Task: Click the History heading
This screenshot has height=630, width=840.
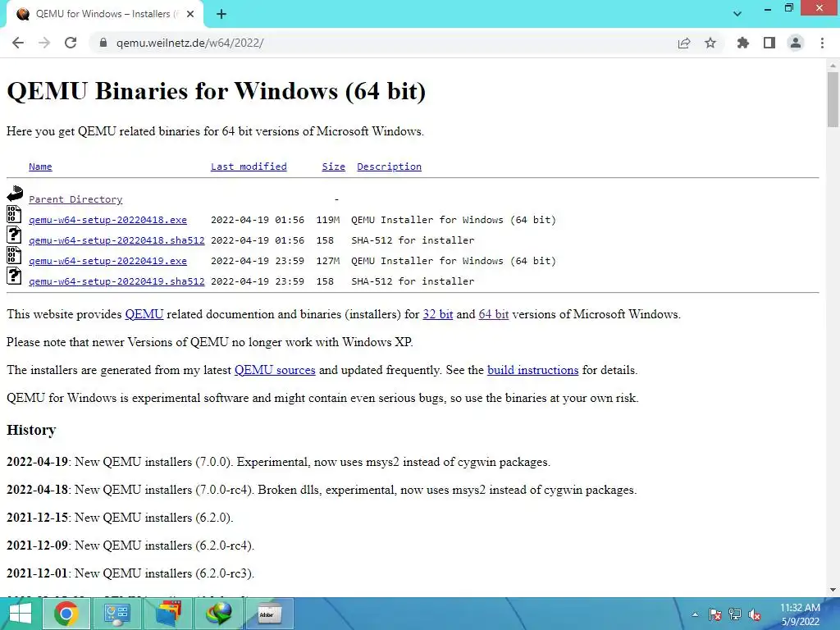Action: coord(31,430)
